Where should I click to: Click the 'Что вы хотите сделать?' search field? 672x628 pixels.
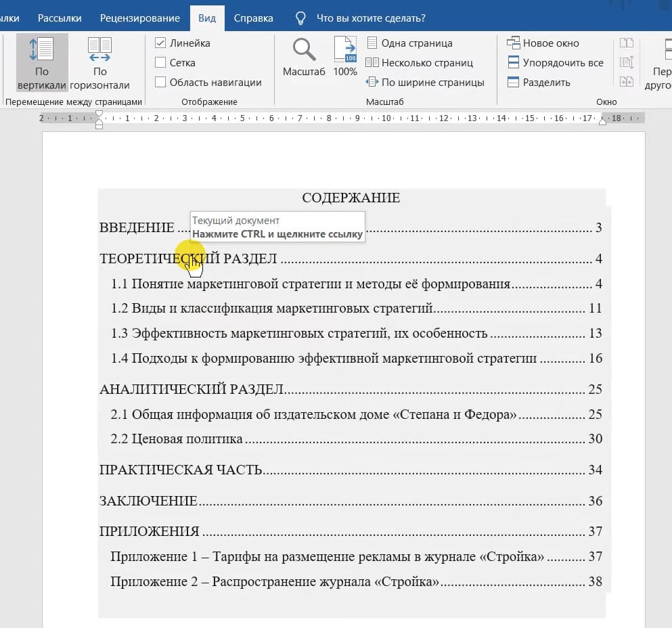tap(371, 18)
